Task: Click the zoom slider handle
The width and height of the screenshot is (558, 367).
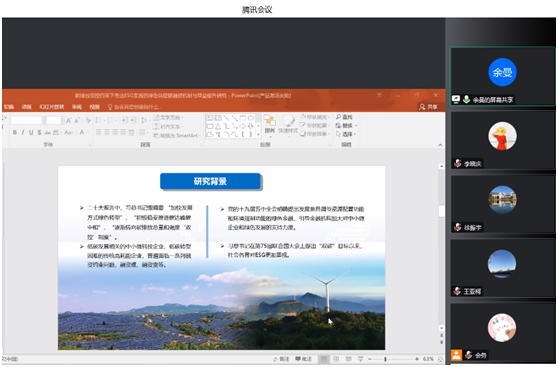Action: 385,359
